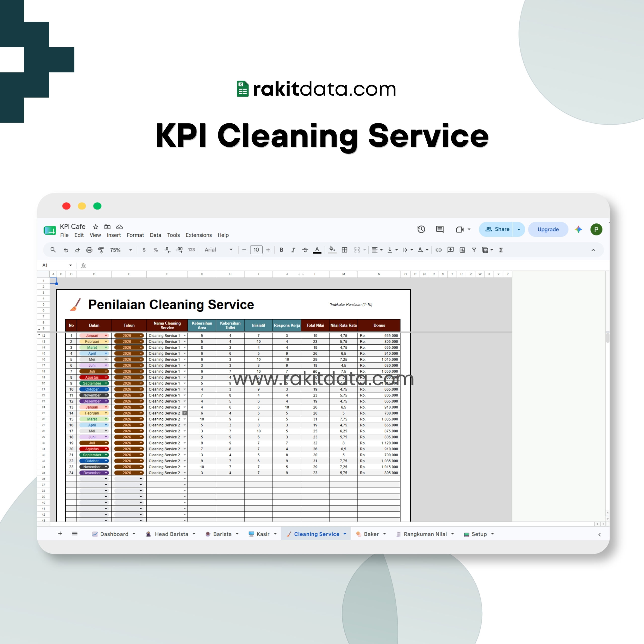Image resolution: width=644 pixels, height=644 pixels.
Task: Switch to the Kasir sheet tab
Action: click(x=263, y=534)
